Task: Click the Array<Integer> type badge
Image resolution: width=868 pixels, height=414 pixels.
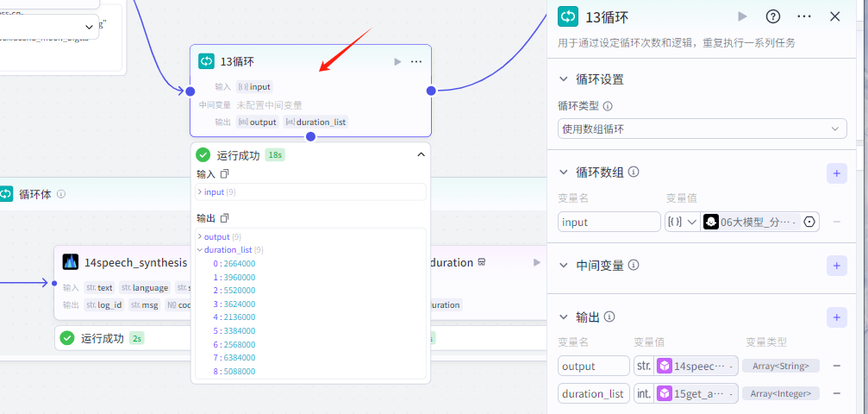Action: click(781, 393)
